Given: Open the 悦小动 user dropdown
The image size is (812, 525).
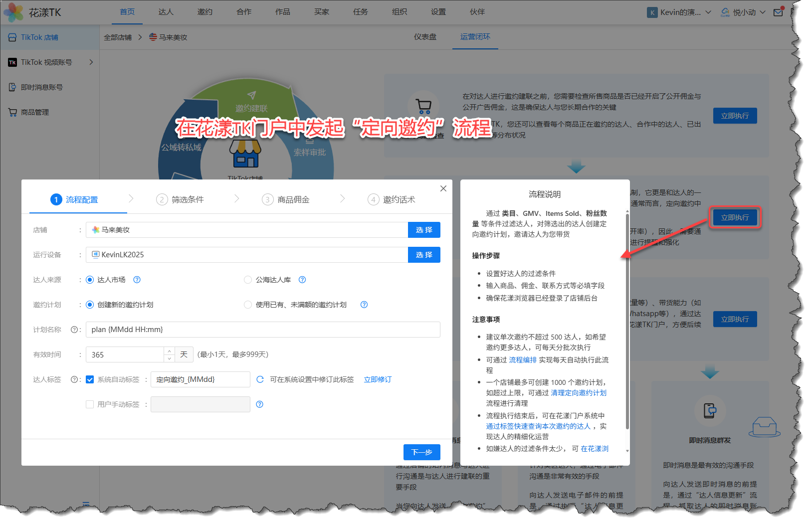Looking at the screenshot, I should coord(743,12).
